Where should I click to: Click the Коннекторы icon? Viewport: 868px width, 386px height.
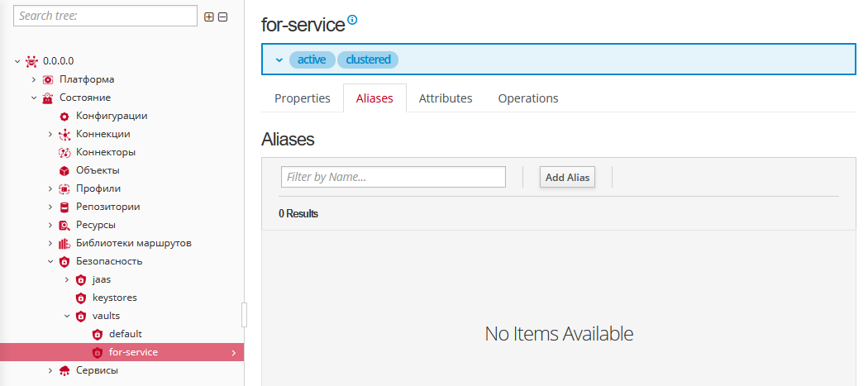point(64,152)
